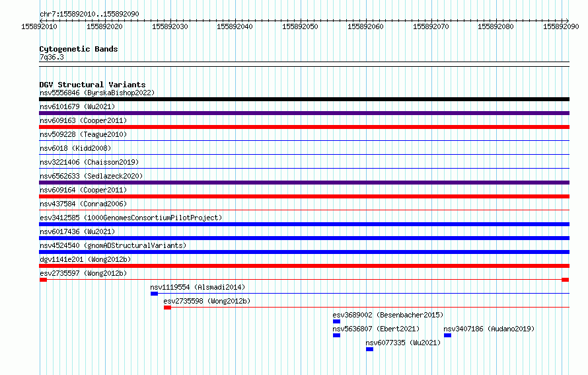This screenshot has height=375, width=588.
Task: Click the Cytogenetic Bands track title
Action: pos(79,49)
